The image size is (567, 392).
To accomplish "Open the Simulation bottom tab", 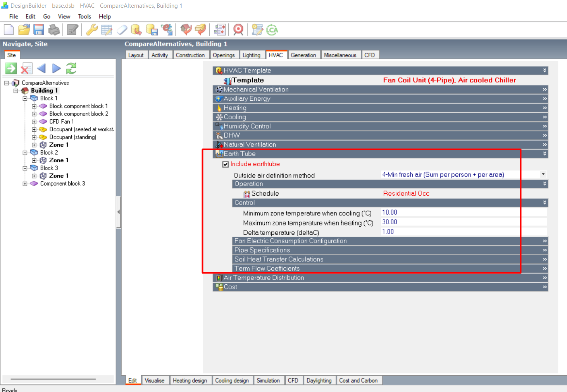I will (268, 380).
